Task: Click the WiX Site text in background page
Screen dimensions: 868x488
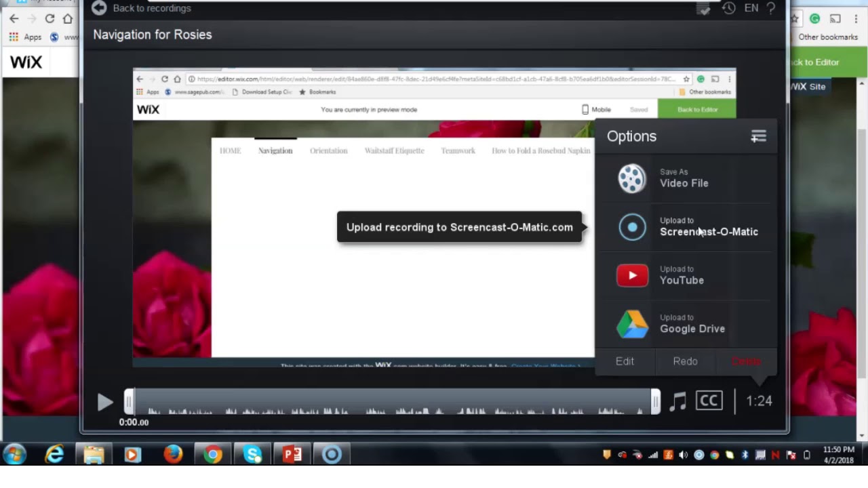Action: point(808,87)
